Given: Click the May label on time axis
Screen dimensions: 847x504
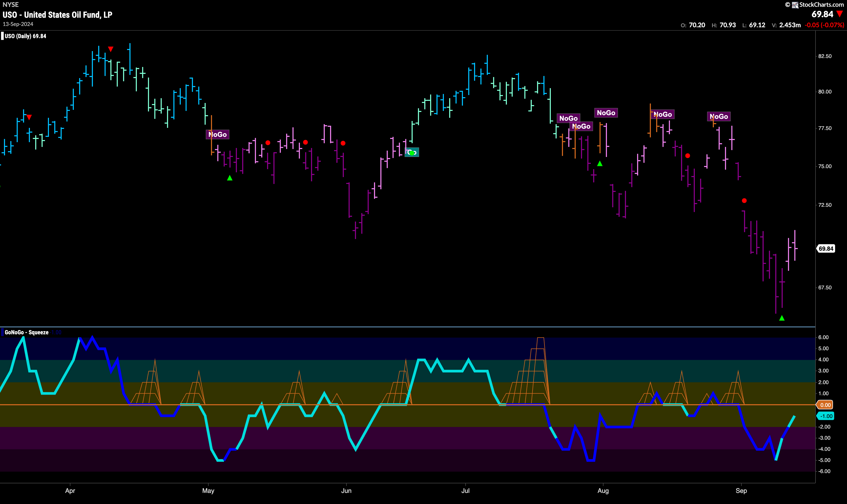Looking at the screenshot, I should point(208,491).
